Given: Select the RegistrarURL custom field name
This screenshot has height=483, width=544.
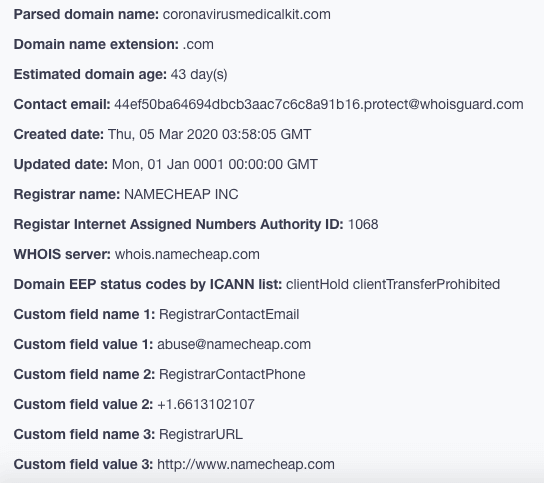Looking at the screenshot, I should [x=201, y=434].
